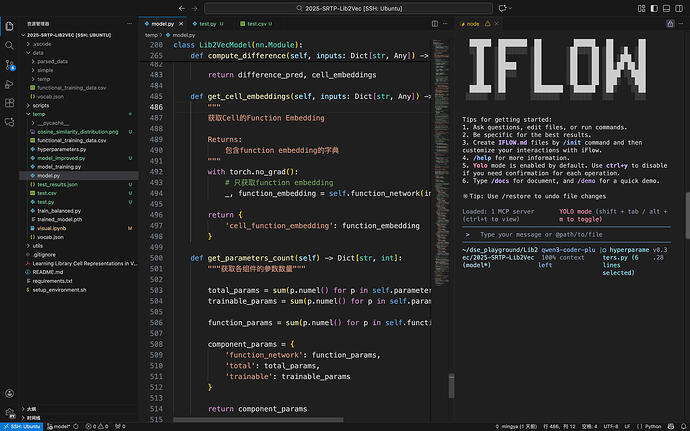The image size is (690, 431).
Task: Open the Copilot chat icon in title bar
Action: pos(502,8)
